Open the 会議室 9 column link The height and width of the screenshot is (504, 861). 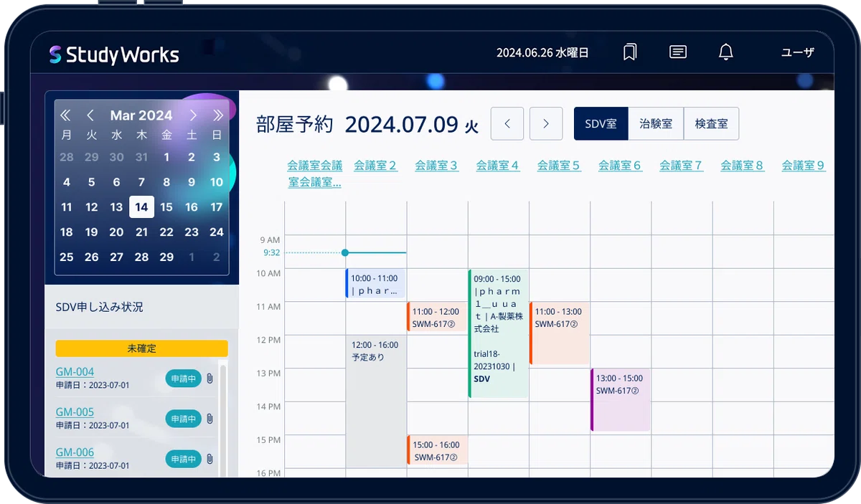point(803,166)
